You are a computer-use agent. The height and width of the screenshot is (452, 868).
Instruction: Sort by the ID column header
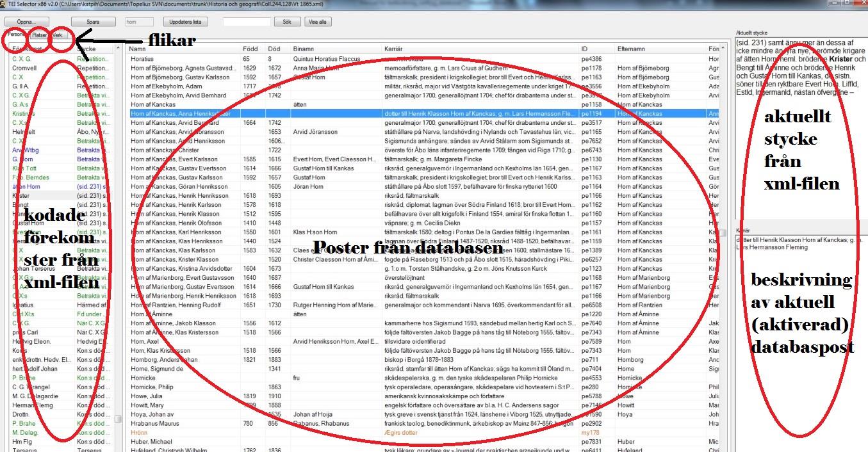pos(597,49)
